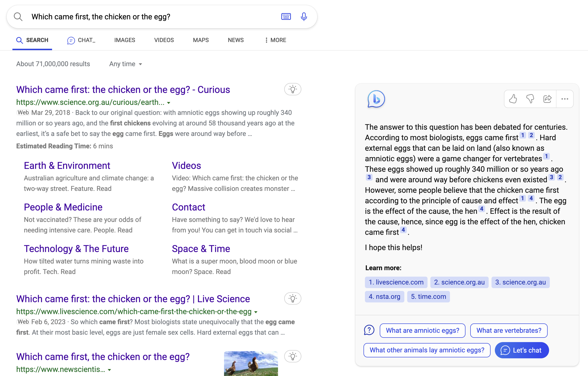Expand the livescience.com URL dropdown arrow

256,312
